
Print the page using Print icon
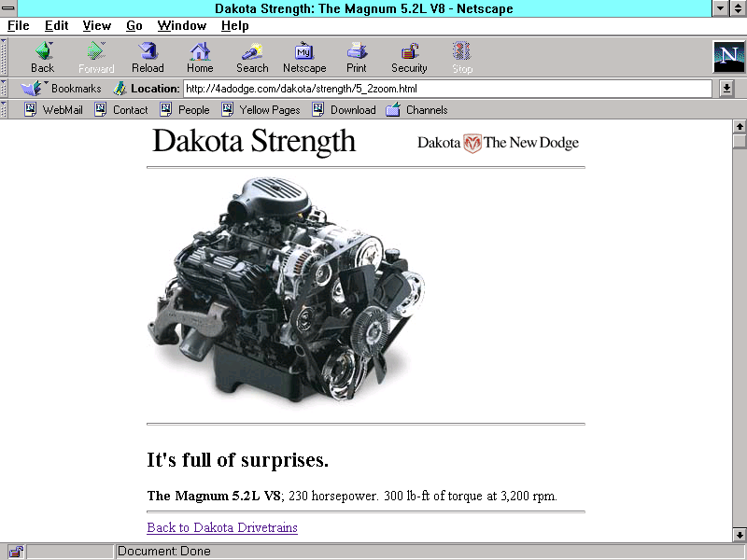tap(357, 57)
